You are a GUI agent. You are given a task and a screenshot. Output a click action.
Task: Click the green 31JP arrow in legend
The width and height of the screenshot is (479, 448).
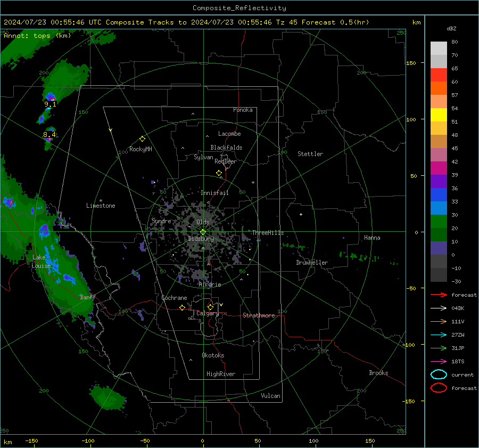(x=439, y=348)
